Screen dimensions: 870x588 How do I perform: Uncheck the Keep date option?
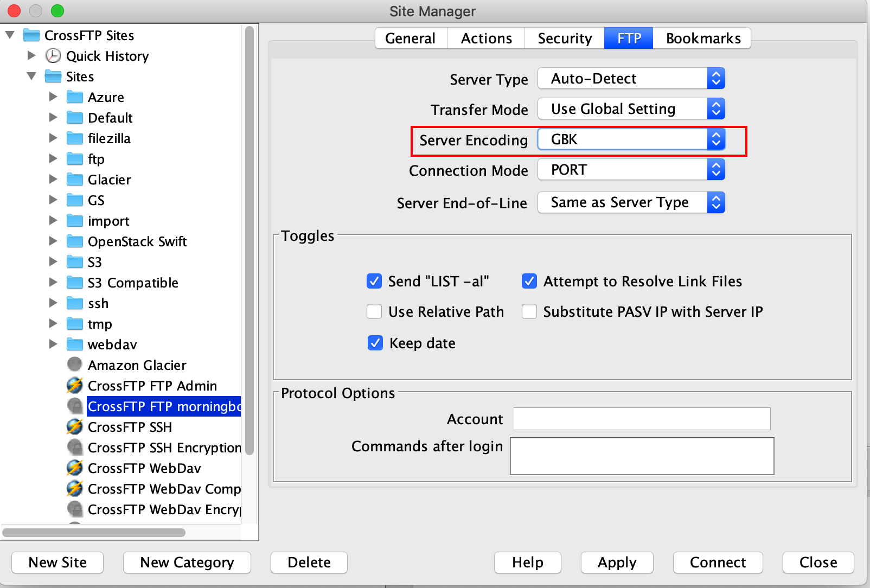tap(374, 343)
